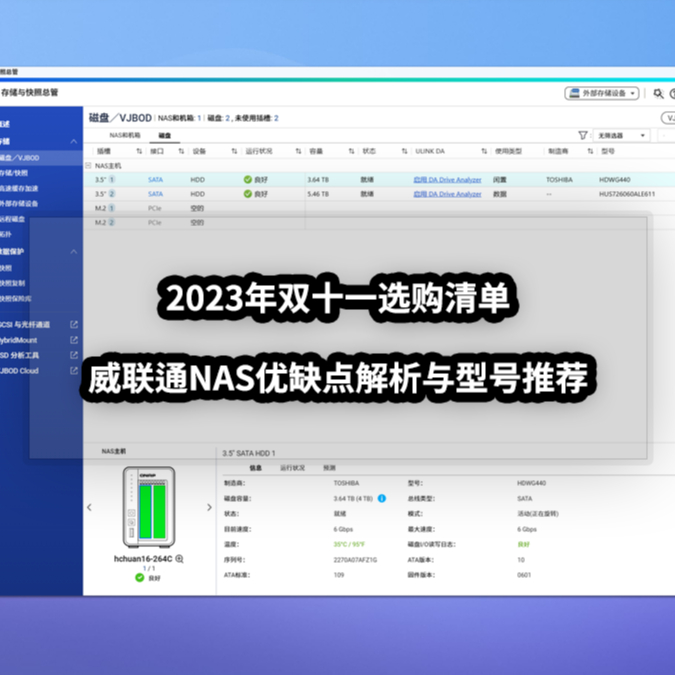Click external-link icon beside SSD 分析工具

click(74, 355)
